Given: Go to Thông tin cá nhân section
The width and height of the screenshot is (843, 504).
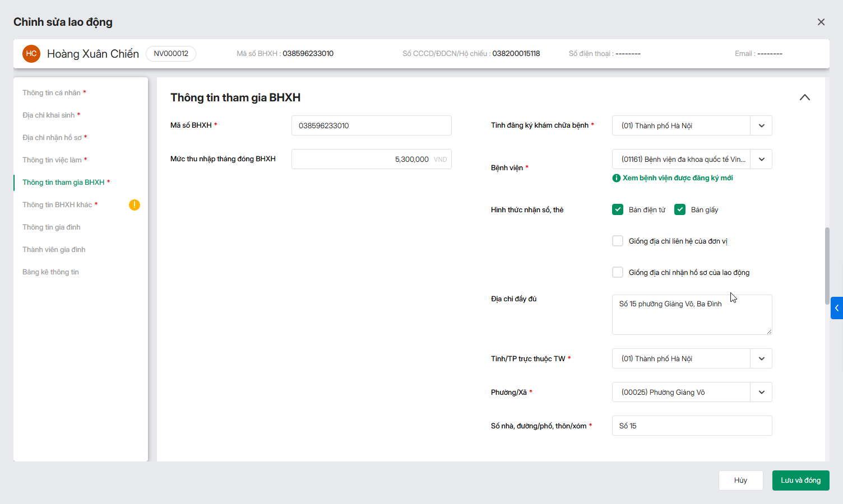Looking at the screenshot, I should pyautogui.click(x=52, y=93).
